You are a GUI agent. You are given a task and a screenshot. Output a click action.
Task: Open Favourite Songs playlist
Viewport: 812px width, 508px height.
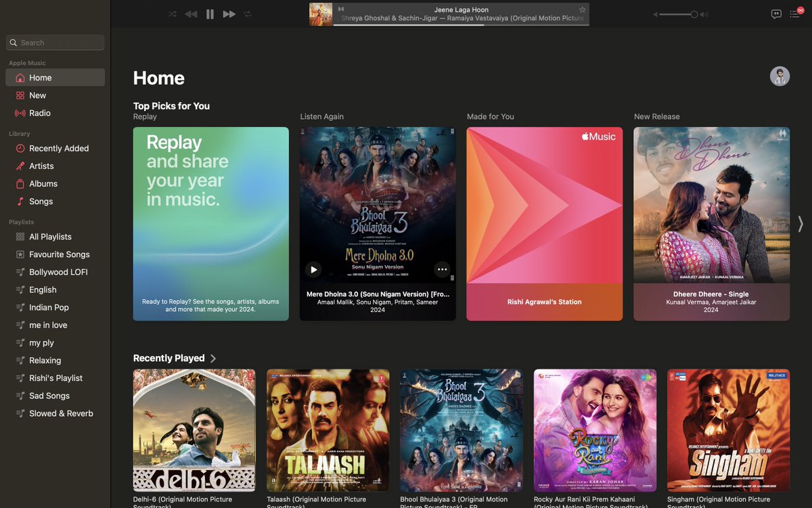(x=55, y=254)
